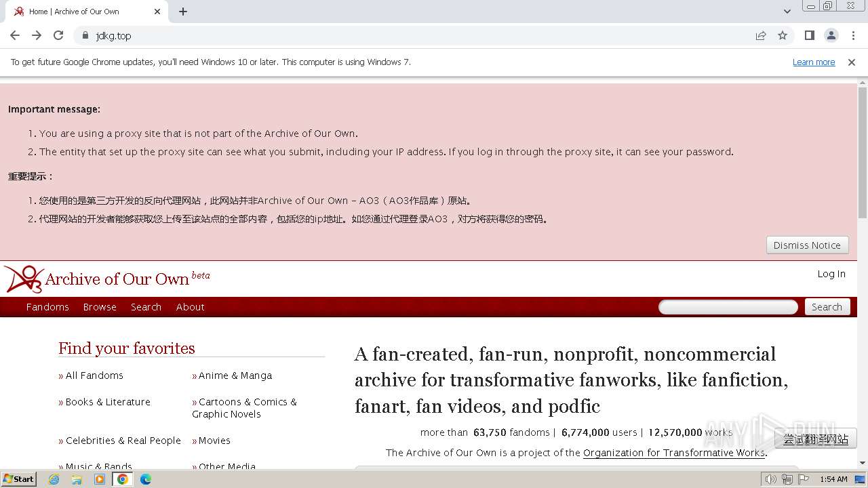The height and width of the screenshot is (488, 868).
Task: Open the Windows Start menu
Action: 19,479
